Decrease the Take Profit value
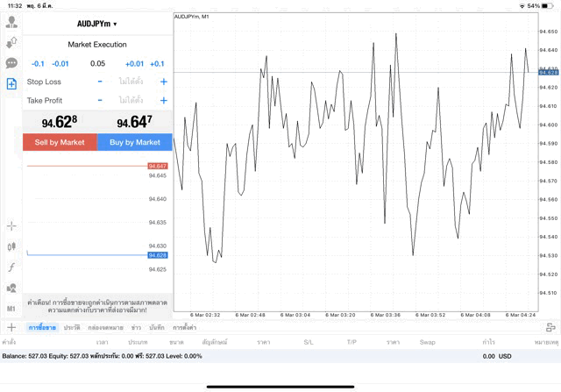The image size is (561, 392). coord(100,100)
